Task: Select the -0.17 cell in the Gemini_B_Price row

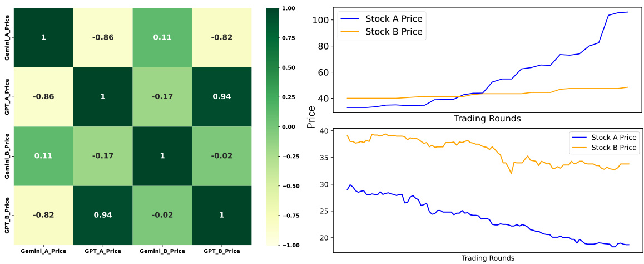Action: (x=103, y=156)
